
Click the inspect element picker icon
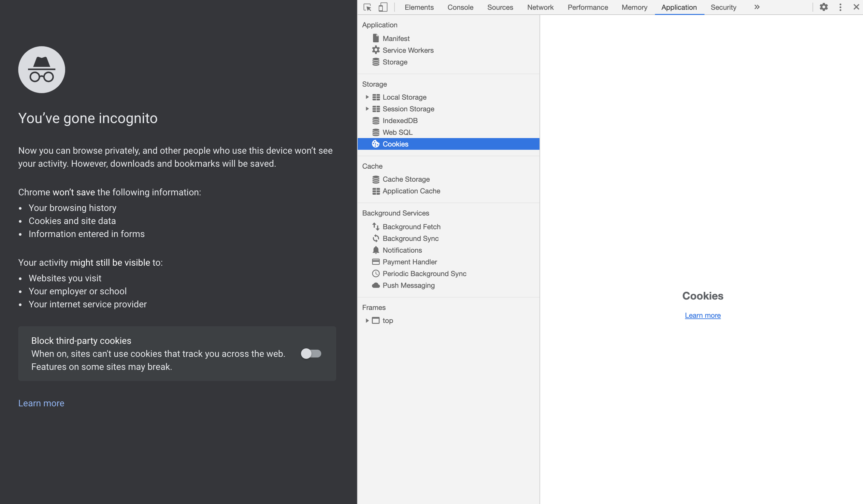point(367,7)
